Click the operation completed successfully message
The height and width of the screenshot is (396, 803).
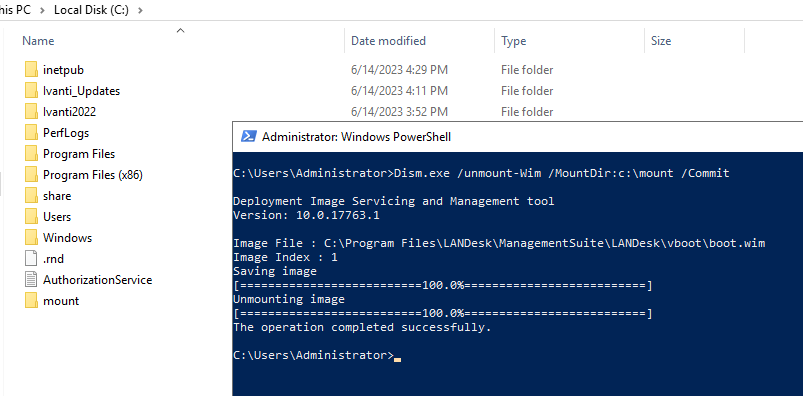pyautogui.click(x=362, y=327)
